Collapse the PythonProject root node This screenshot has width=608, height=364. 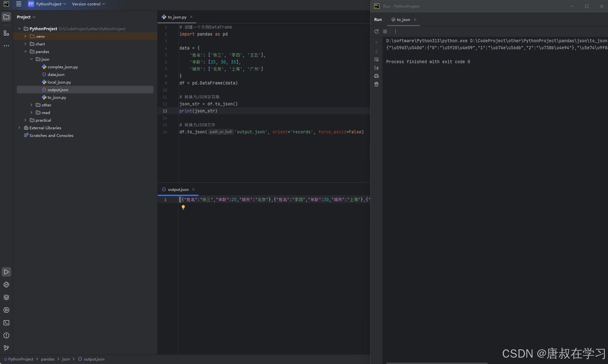click(x=19, y=29)
